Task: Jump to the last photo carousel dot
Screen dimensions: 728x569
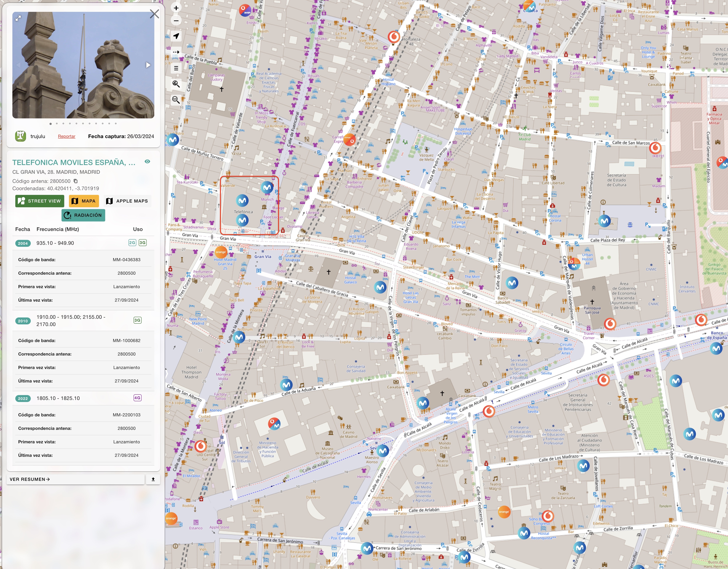Action: pyautogui.click(x=116, y=124)
